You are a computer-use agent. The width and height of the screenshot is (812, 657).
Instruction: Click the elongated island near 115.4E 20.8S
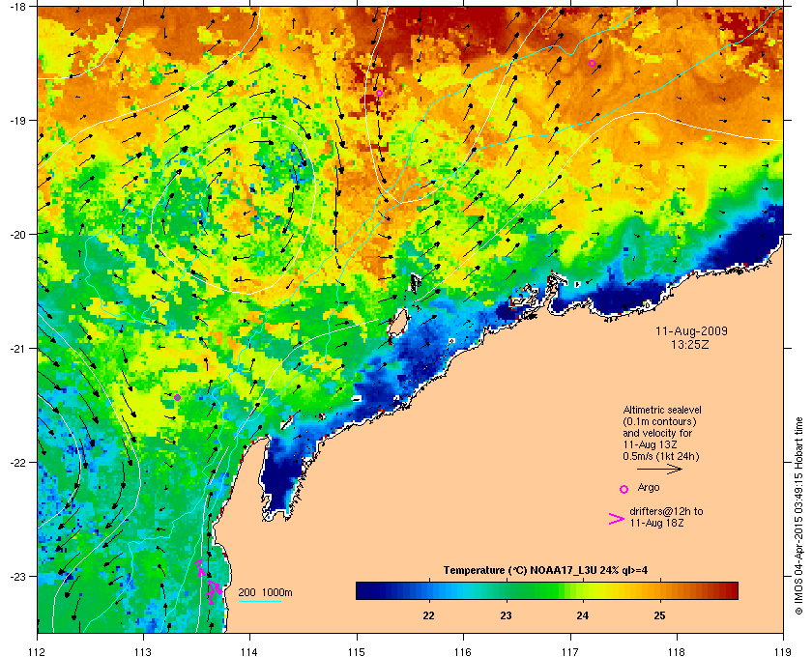tap(397, 323)
